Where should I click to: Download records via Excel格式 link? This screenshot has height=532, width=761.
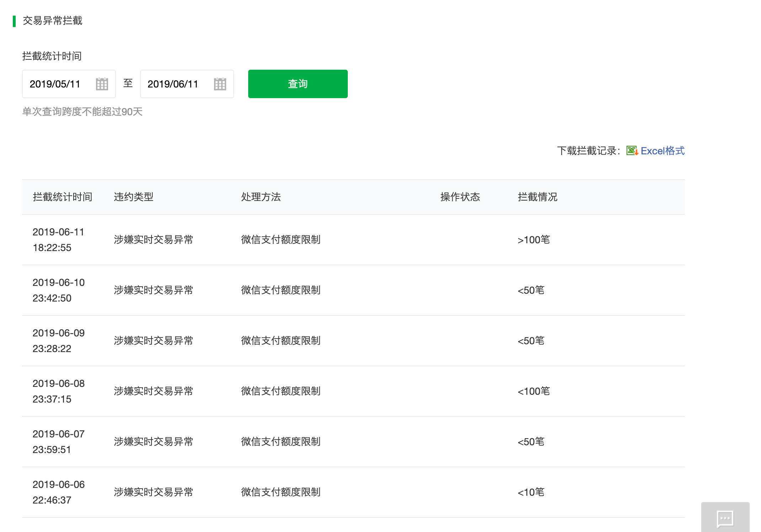pyautogui.click(x=662, y=151)
